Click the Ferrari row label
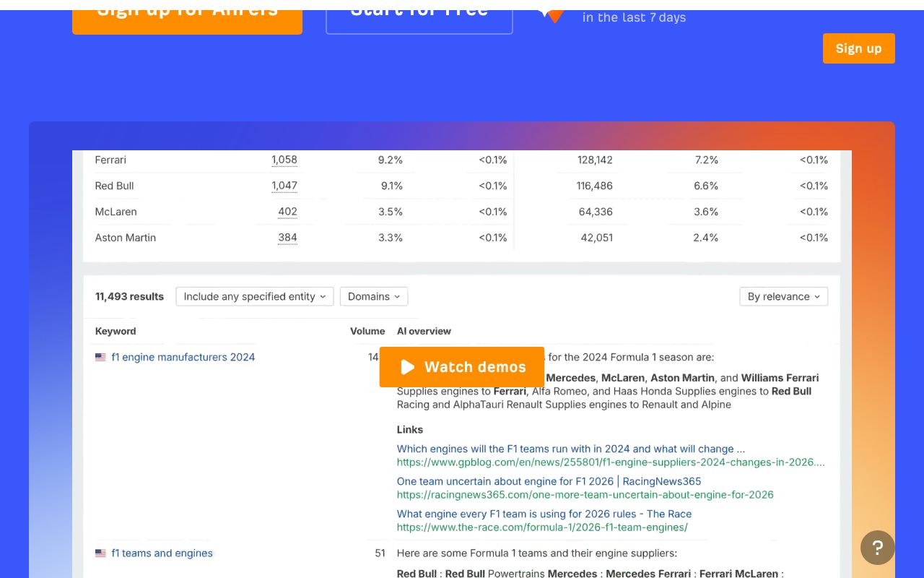The width and height of the screenshot is (924, 578). click(x=110, y=160)
